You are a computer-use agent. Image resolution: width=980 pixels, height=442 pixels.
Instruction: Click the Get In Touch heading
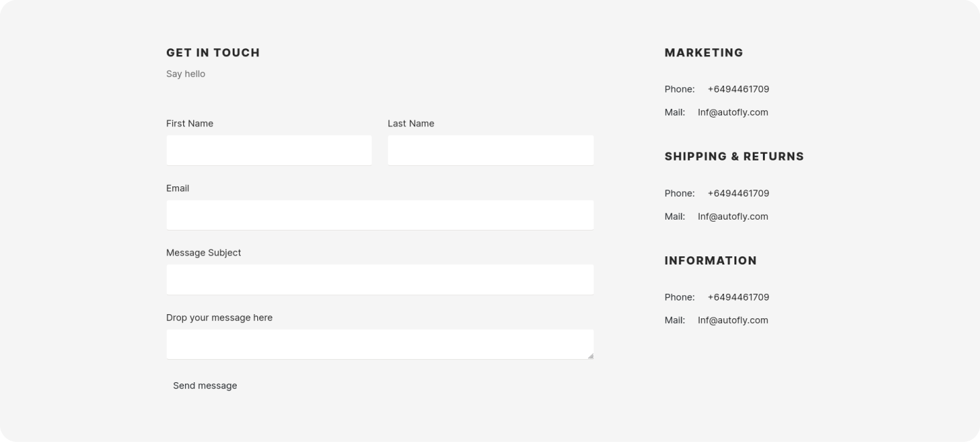(x=213, y=52)
